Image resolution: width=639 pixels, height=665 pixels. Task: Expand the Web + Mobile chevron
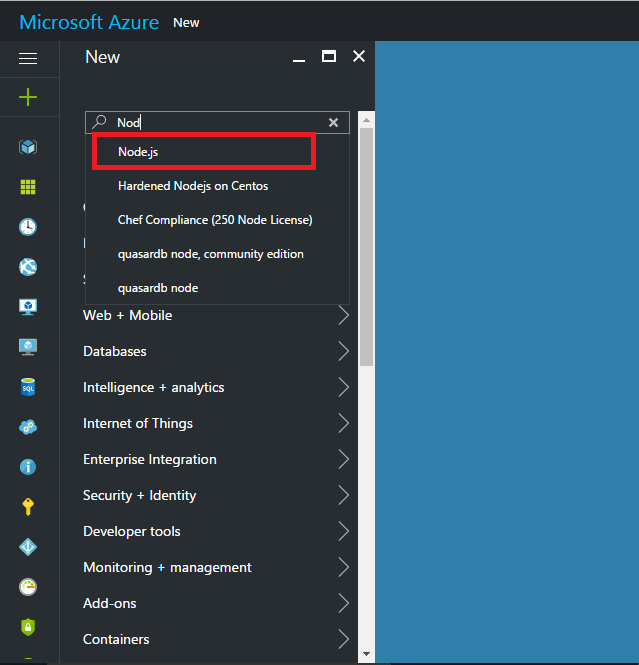tap(344, 315)
